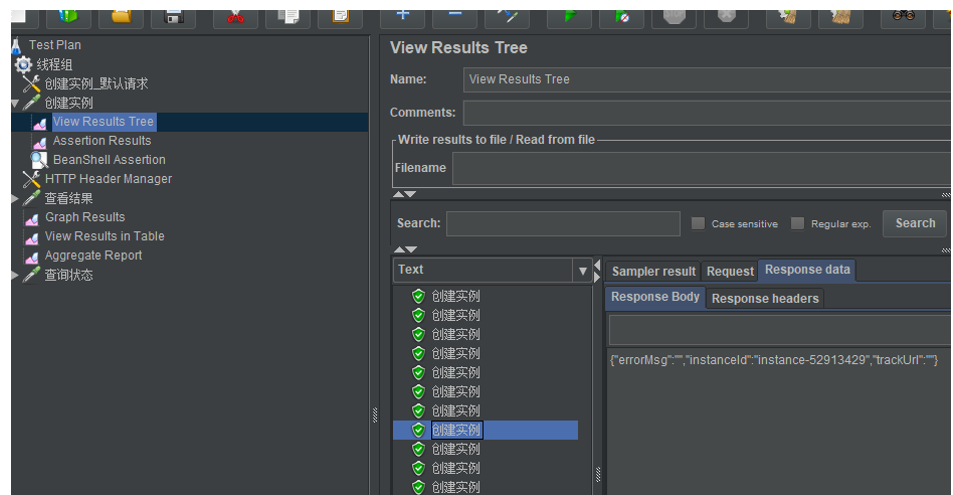Select the highlighted 创建实例 result row
The width and height of the screenshot is (953, 495).
point(486,430)
